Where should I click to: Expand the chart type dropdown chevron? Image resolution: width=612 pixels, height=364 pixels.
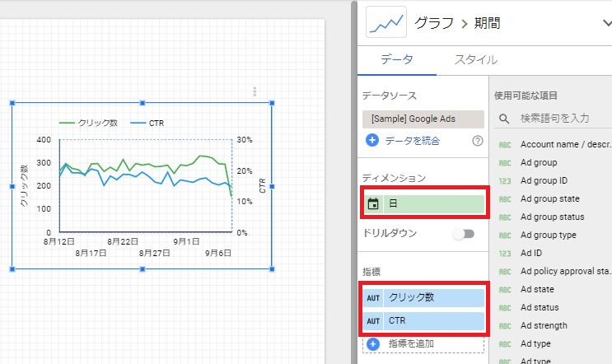607,23
